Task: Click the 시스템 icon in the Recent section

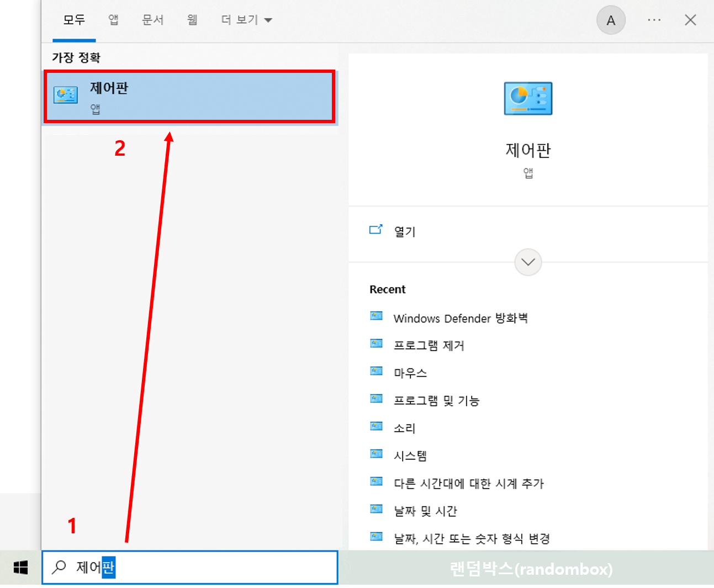Action: click(x=376, y=453)
